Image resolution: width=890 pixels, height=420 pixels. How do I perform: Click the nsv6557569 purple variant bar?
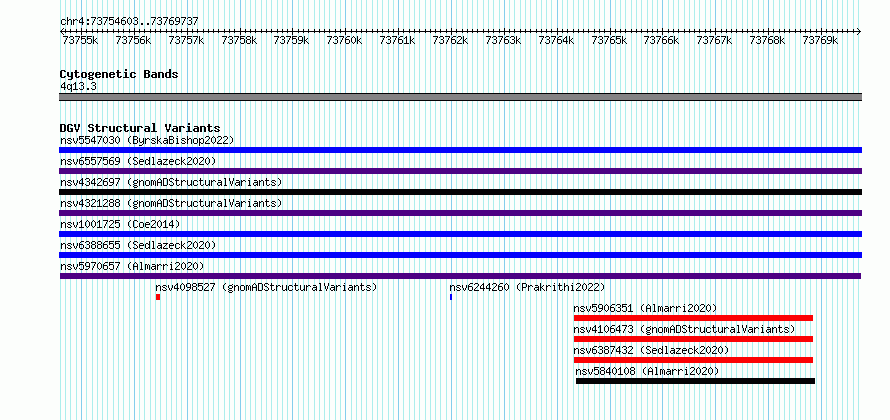pyautogui.click(x=460, y=171)
